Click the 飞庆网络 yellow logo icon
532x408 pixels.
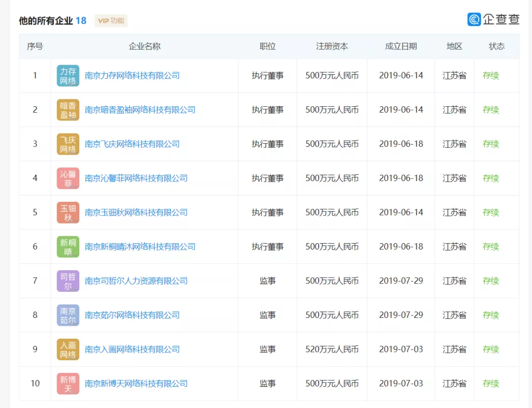(67, 144)
